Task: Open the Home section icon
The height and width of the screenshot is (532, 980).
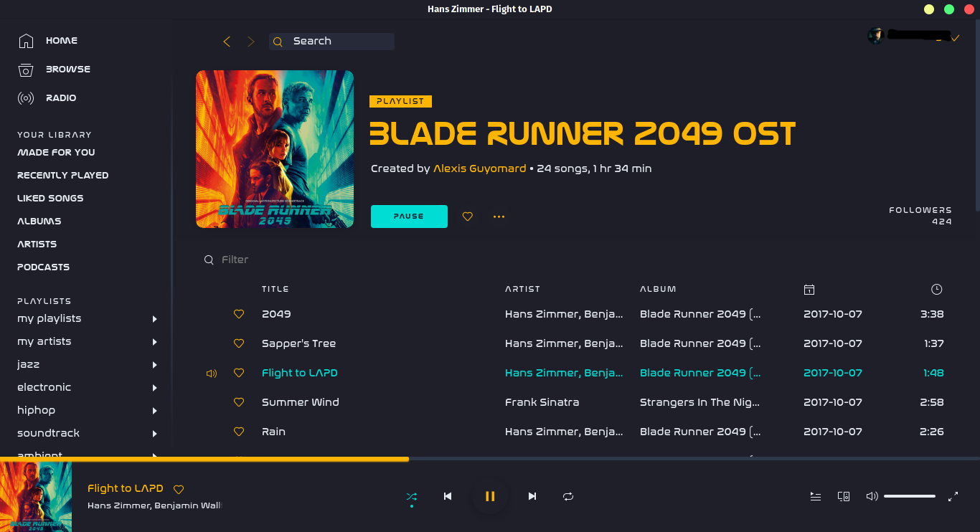Action: click(x=26, y=41)
